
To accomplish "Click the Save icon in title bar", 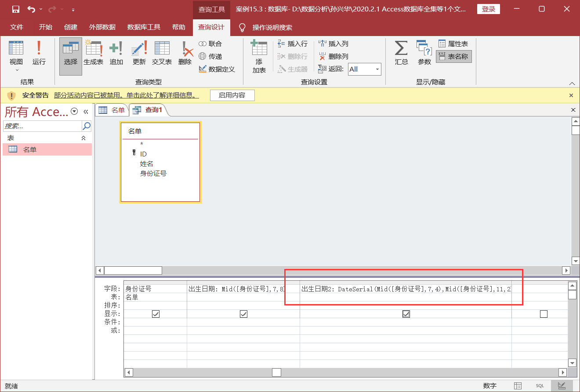I will click(x=15, y=9).
